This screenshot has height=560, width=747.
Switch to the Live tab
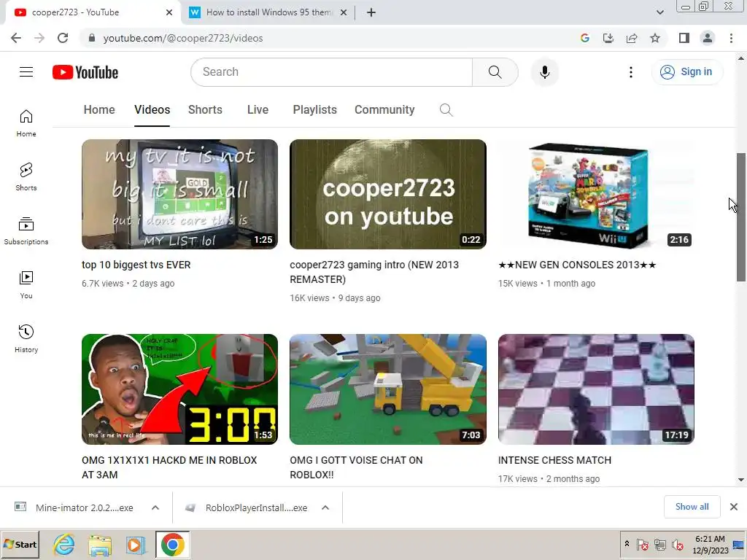[258, 110]
